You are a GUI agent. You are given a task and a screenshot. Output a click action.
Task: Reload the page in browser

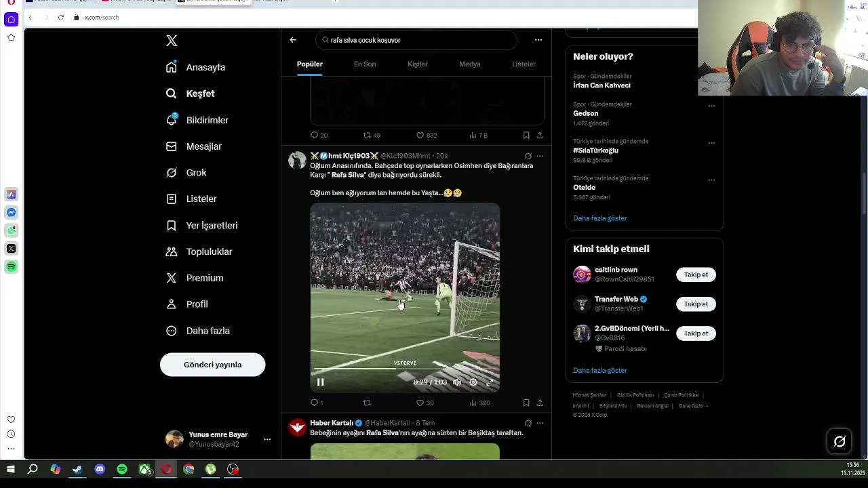pyautogui.click(x=61, y=17)
